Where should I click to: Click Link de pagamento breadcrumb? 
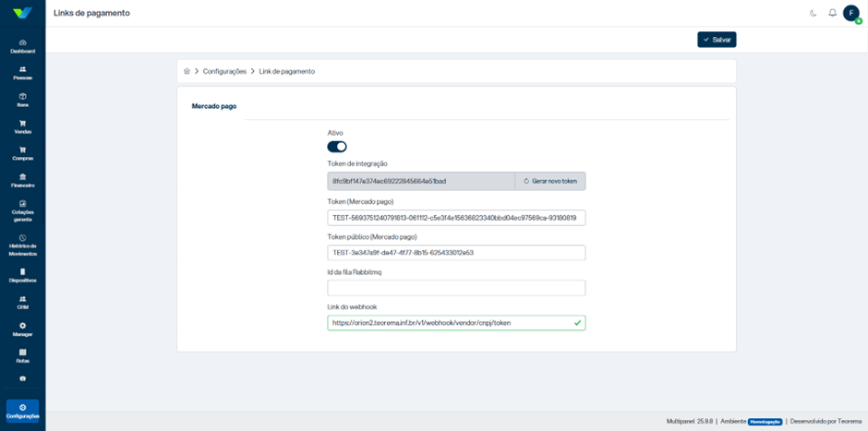(287, 71)
